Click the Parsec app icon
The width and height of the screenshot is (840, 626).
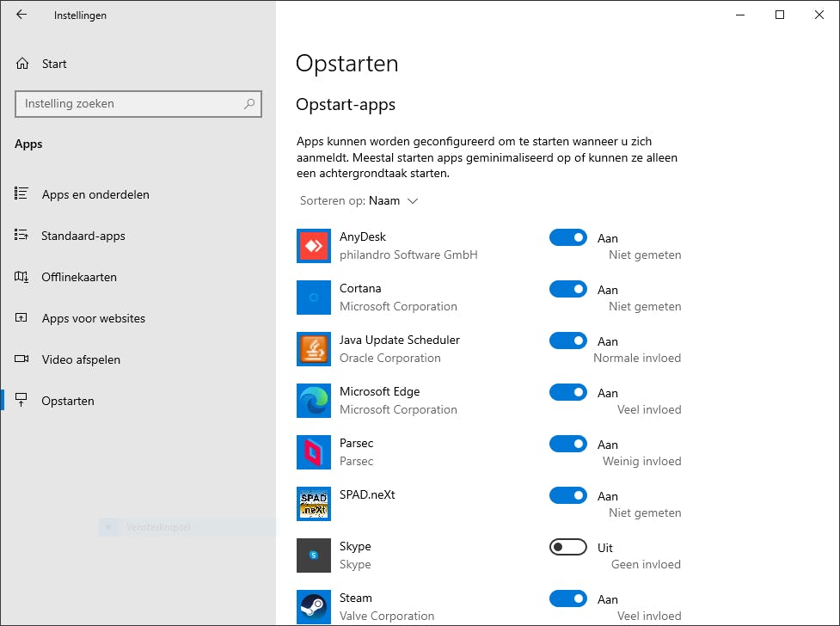pos(313,452)
